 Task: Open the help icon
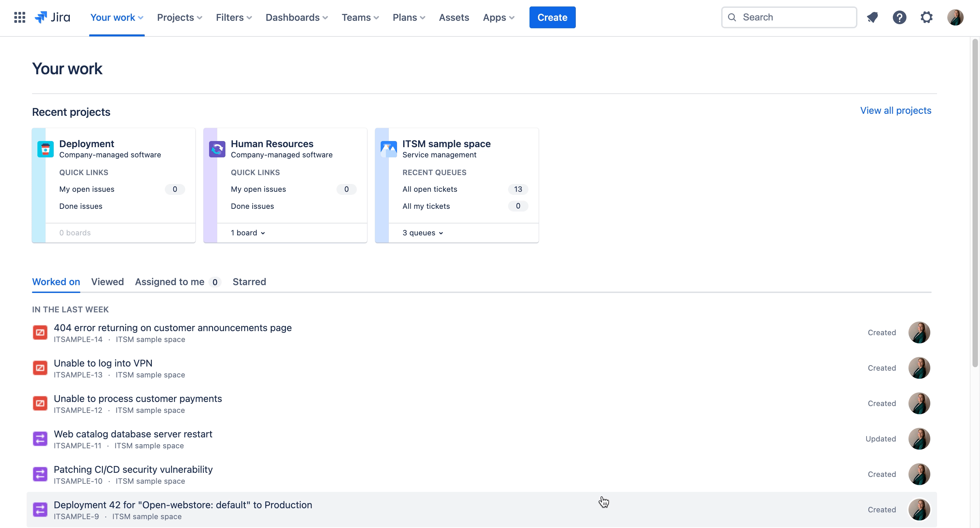pyautogui.click(x=899, y=17)
